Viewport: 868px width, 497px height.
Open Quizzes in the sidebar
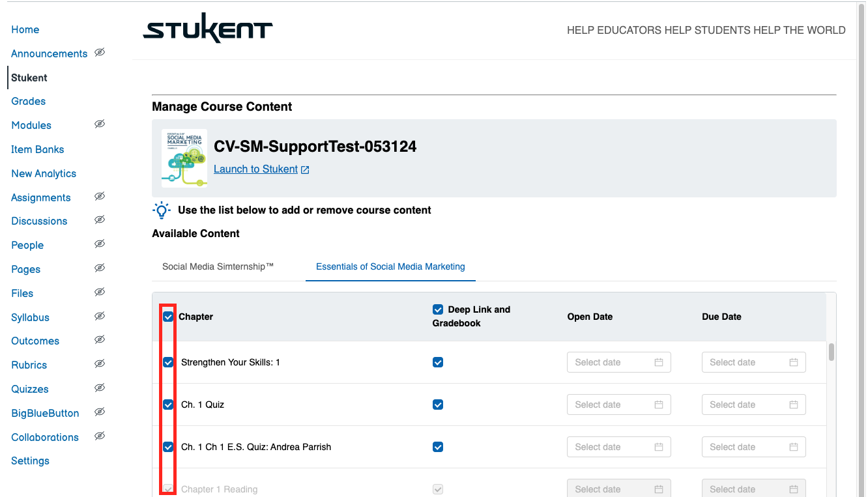click(30, 389)
